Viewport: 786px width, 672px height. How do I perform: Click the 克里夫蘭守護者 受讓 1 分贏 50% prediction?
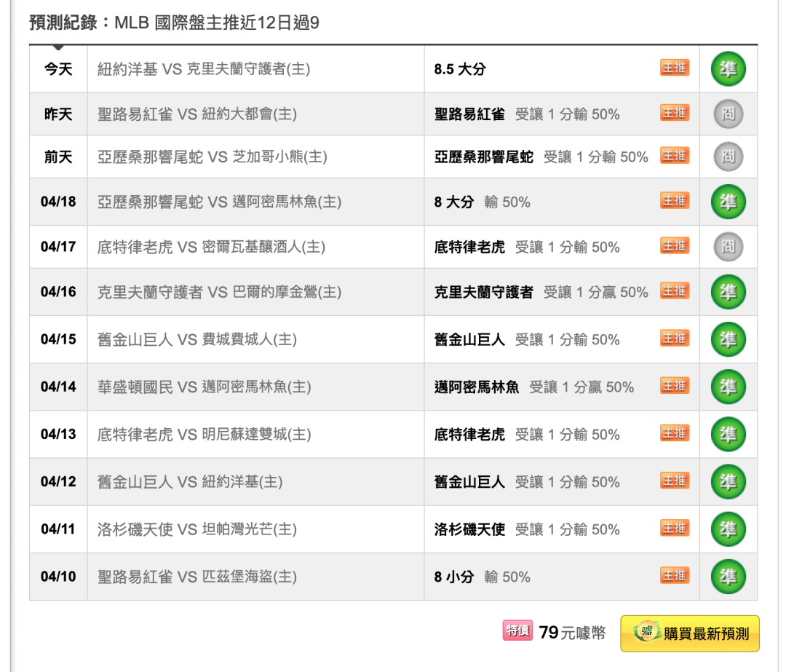coord(541,292)
